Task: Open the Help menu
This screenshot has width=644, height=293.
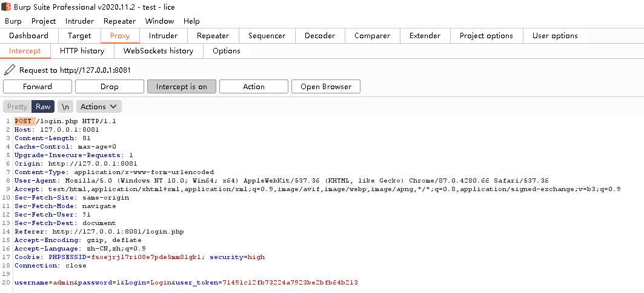Action: pyautogui.click(x=191, y=21)
